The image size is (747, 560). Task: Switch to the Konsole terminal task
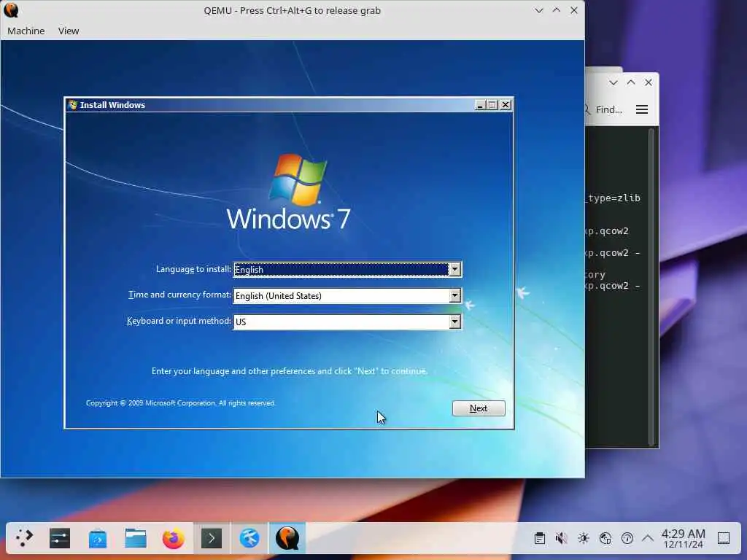tap(212, 538)
